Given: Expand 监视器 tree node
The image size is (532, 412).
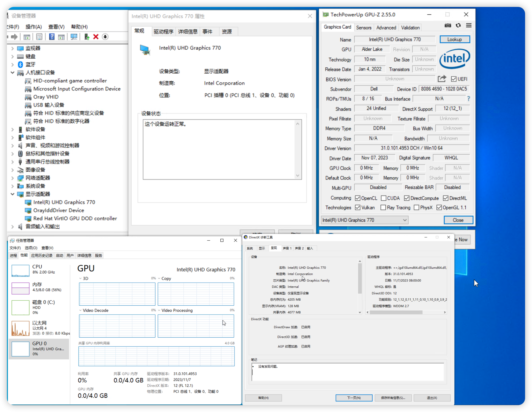Looking at the screenshot, I should point(13,48).
